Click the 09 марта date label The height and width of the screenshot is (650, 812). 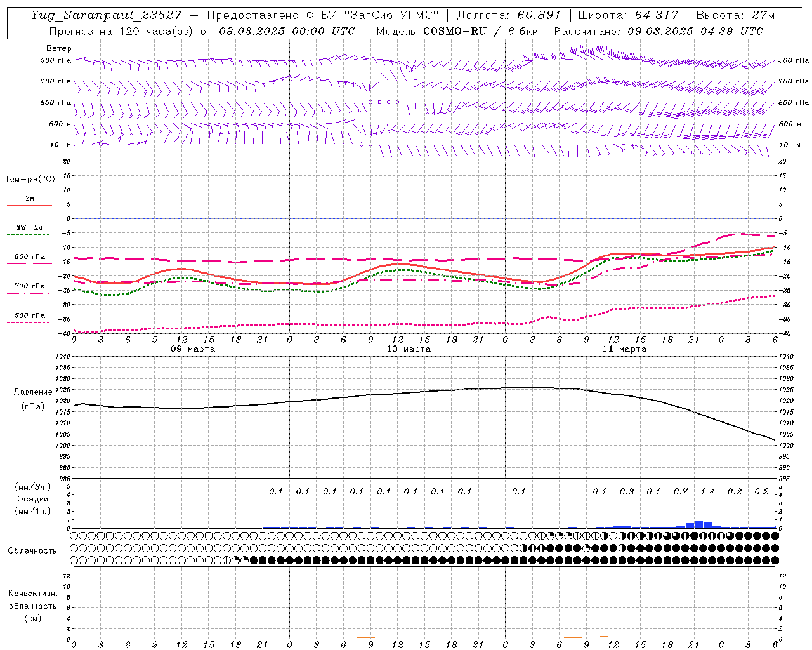tap(193, 349)
